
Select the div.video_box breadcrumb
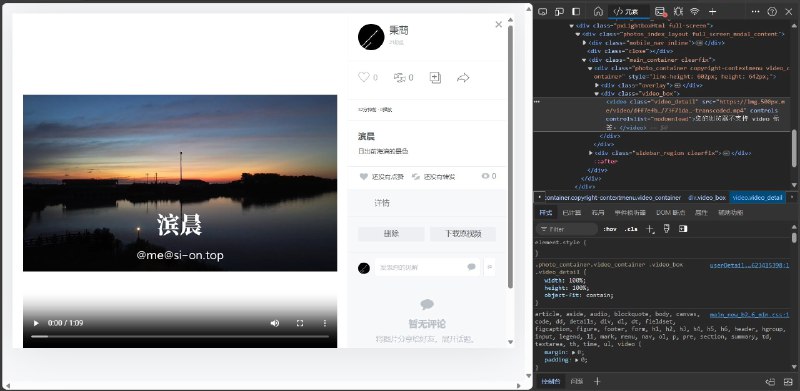pos(706,198)
